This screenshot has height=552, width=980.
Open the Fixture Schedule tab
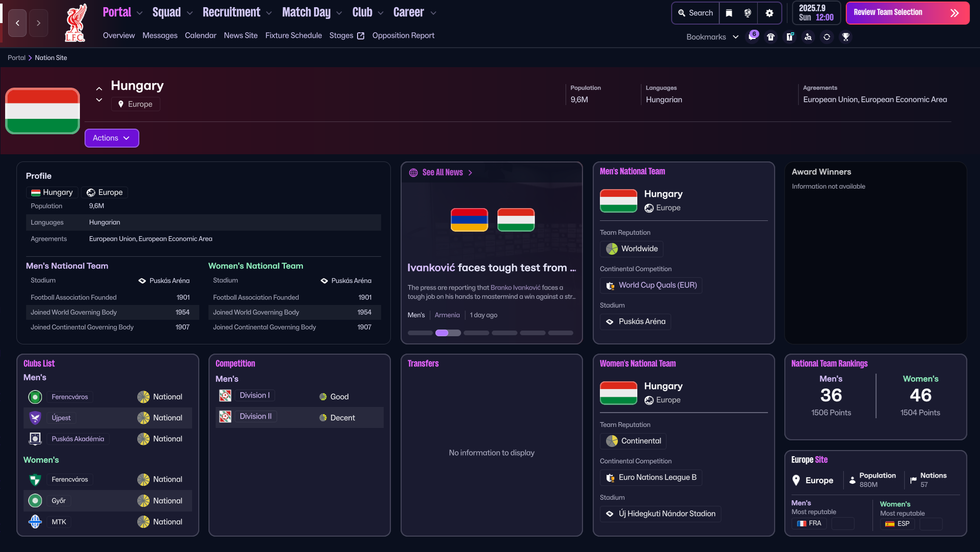click(294, 35)
